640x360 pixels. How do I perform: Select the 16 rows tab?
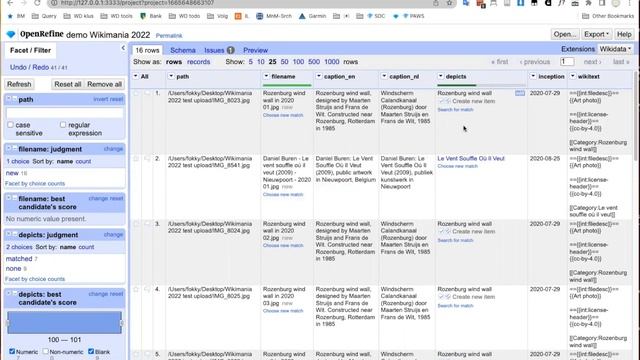click(x=147, y=50)
